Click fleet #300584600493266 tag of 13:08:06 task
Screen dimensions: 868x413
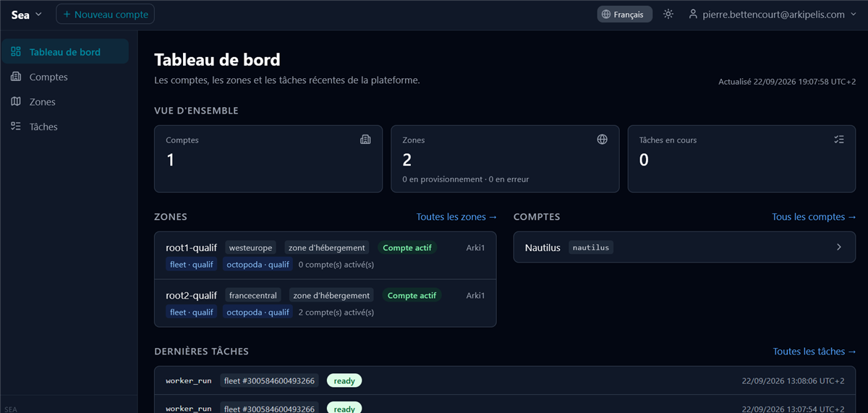click(x=270, y=380)
